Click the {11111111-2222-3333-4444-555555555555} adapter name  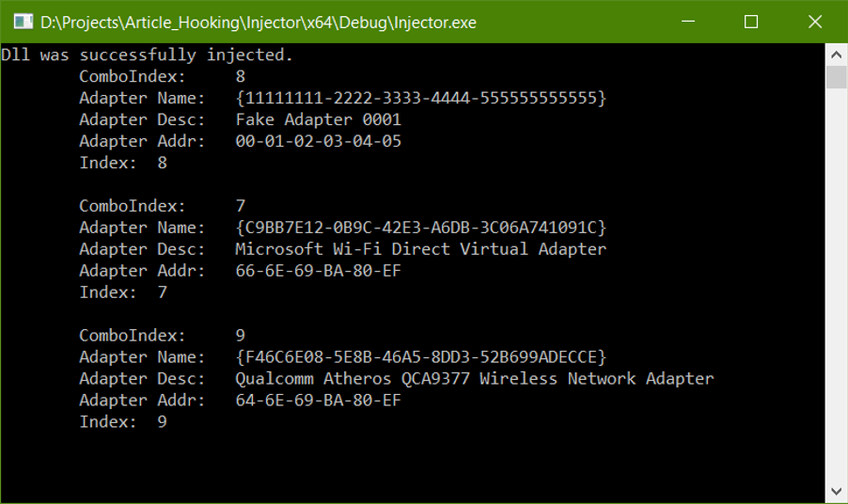click(421, 98)
